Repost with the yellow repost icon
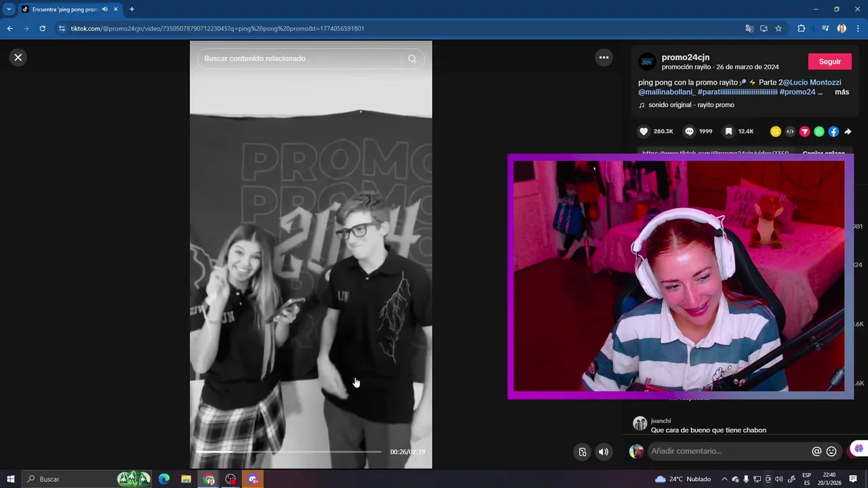The image size is (868, 488). click(x=776, y=131)
